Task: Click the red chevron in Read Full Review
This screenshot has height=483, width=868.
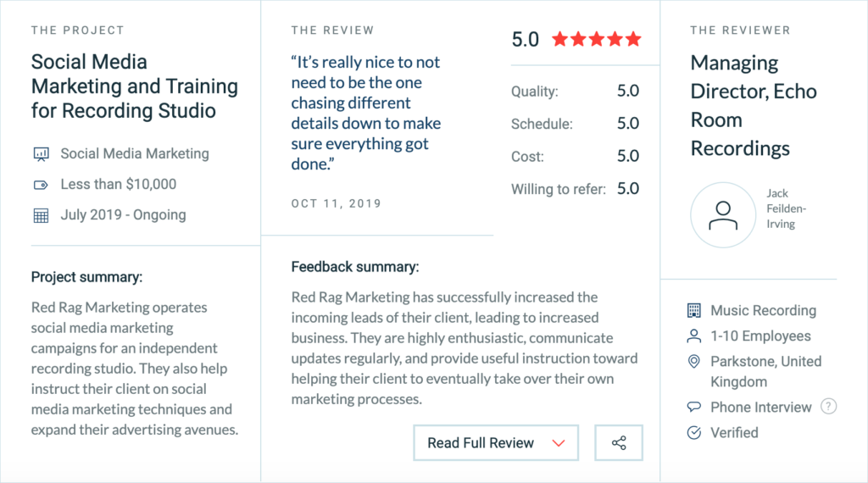Action: tap(559, 443)
